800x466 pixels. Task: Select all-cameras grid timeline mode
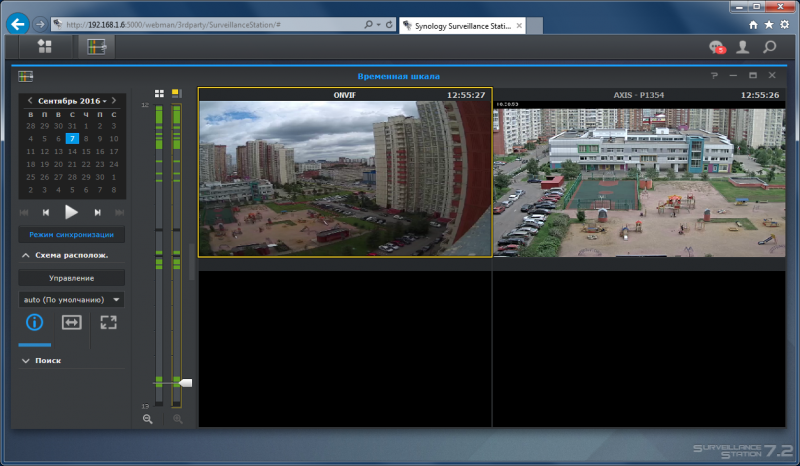coord(159,93)
